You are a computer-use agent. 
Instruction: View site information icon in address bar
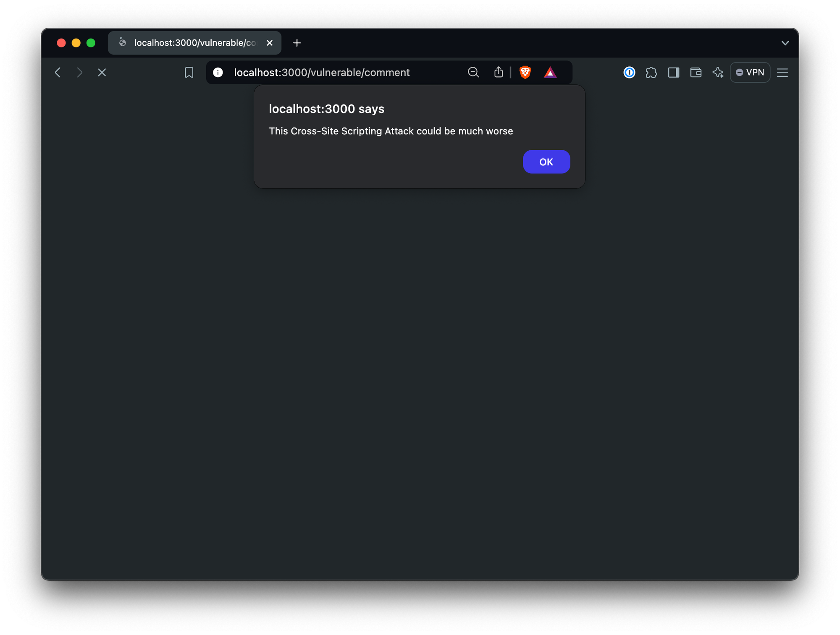tap(218, 73)
